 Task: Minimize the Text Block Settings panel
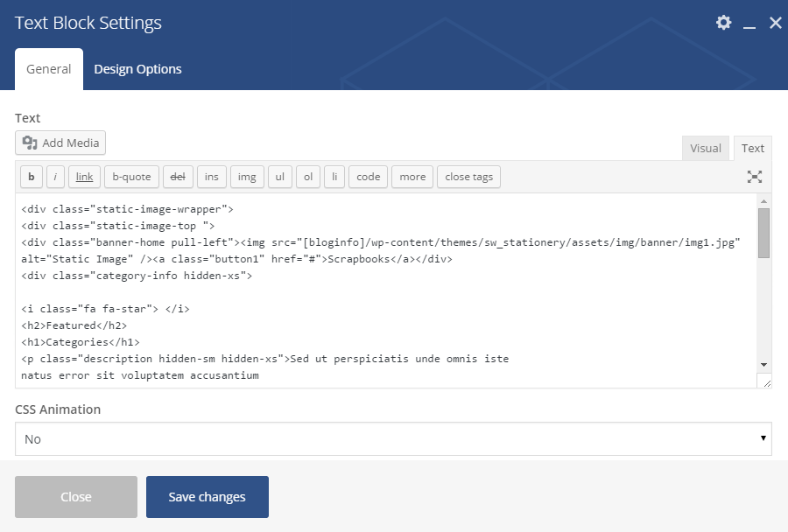tap(749, 27)
